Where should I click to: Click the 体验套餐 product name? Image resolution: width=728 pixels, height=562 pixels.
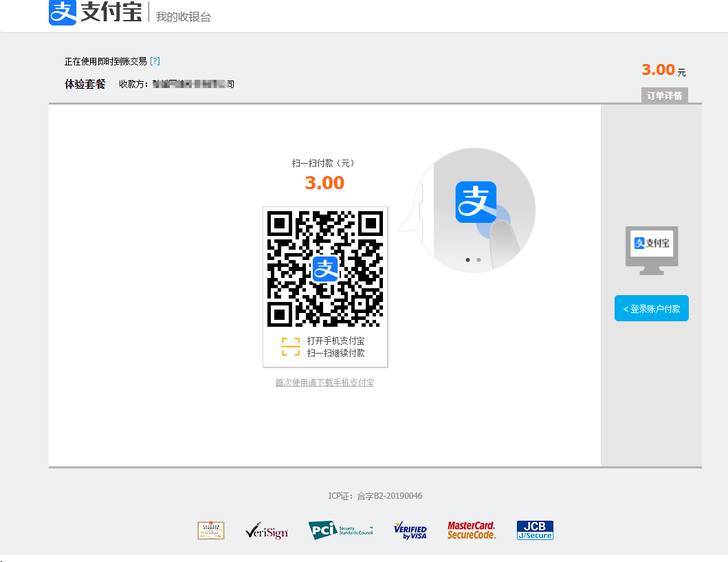[85, 84]
